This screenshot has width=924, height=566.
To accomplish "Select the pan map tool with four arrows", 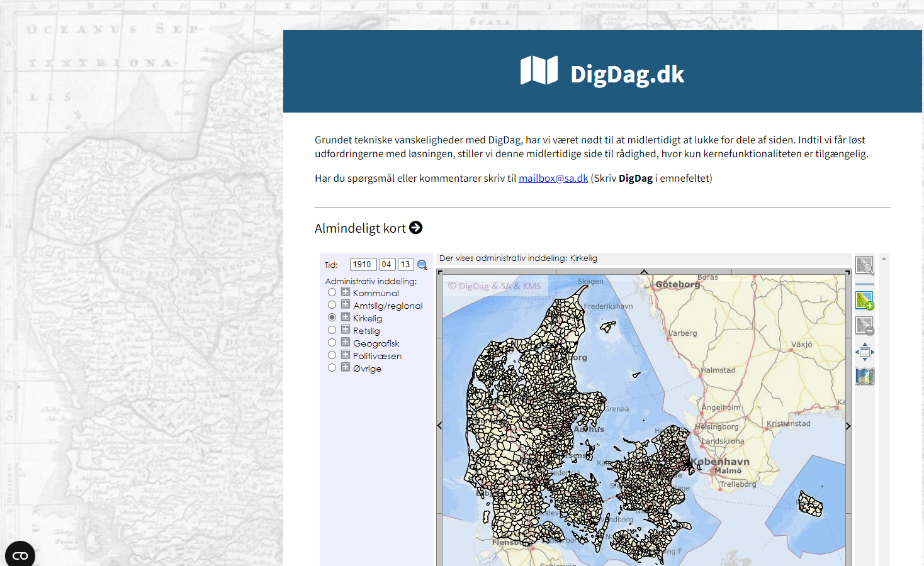I will coord(865,352).
